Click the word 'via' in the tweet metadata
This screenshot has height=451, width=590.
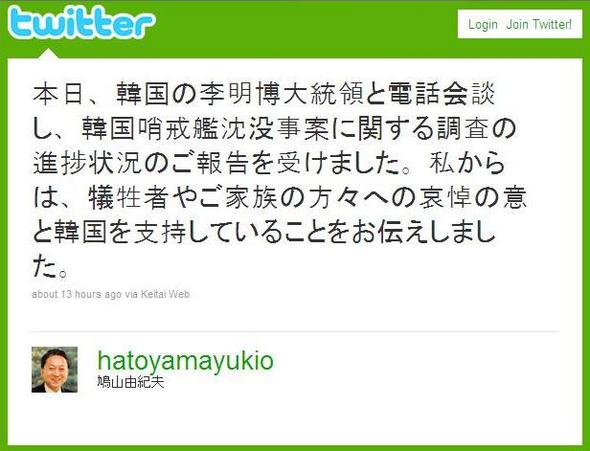coord(131,294)
